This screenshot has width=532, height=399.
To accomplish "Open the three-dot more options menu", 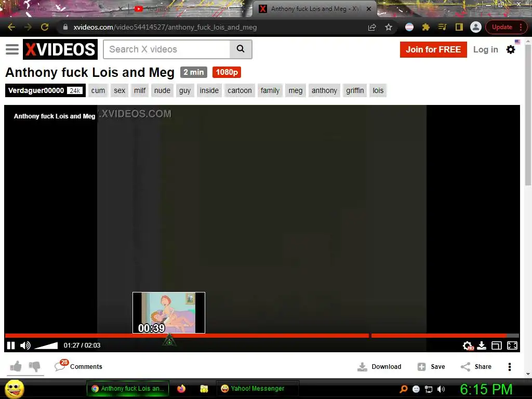I will pyautogui.click(x=509, y=367).
